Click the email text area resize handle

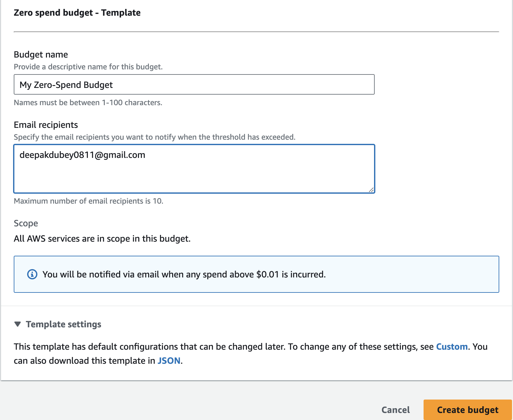click(x=371, y=190)
